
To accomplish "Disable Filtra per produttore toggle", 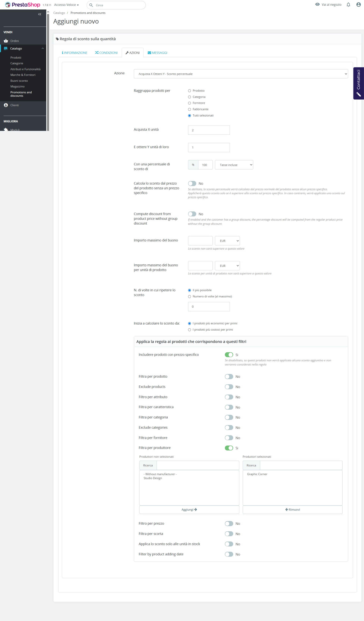I will [229, 448].
